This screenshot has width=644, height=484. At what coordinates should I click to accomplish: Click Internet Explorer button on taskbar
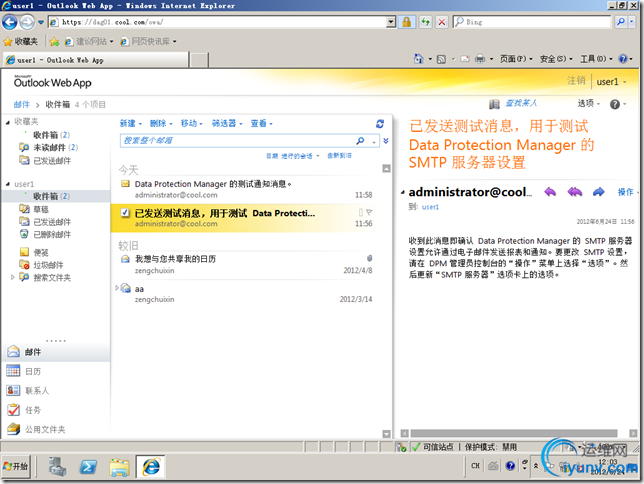click(151, 467)
